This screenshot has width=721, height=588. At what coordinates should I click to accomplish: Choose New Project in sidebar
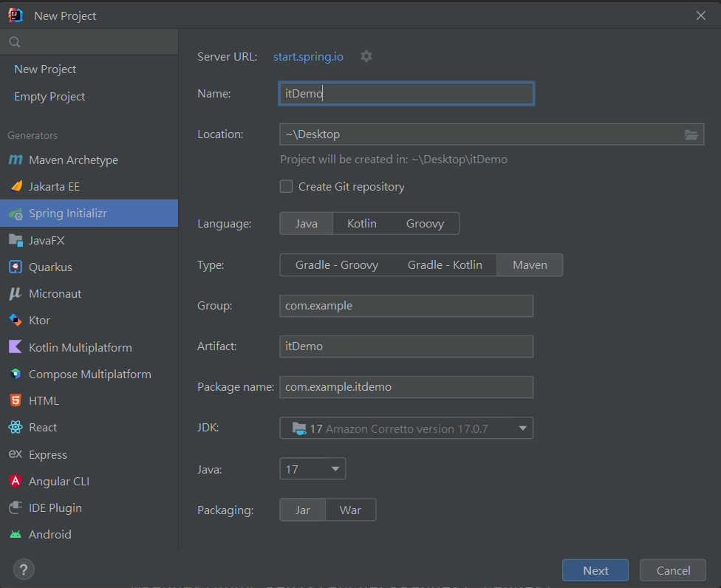coord(45,69)
